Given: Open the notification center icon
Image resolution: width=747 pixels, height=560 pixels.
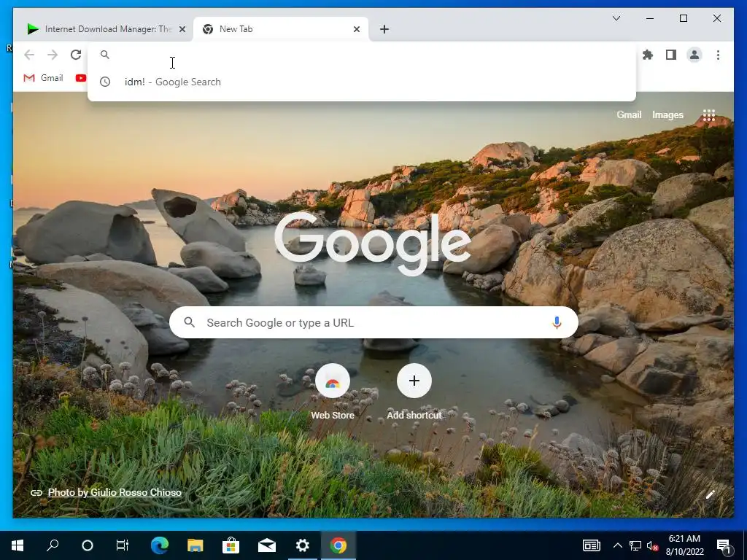Looking at the screenshot, I should 724,545.
